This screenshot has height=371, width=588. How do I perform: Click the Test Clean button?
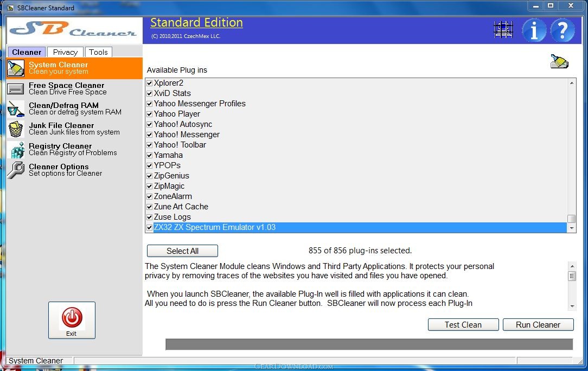point(463,325)
